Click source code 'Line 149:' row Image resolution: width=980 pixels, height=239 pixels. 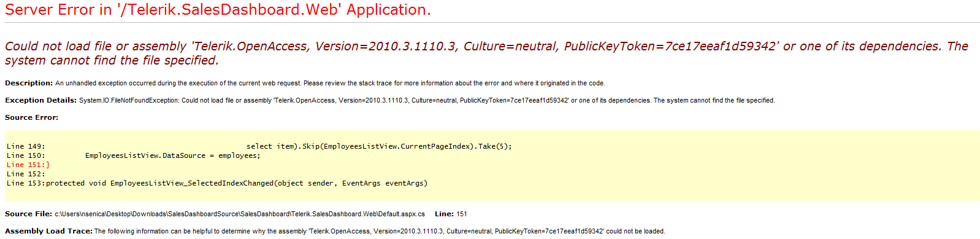(x=259, y=146)
